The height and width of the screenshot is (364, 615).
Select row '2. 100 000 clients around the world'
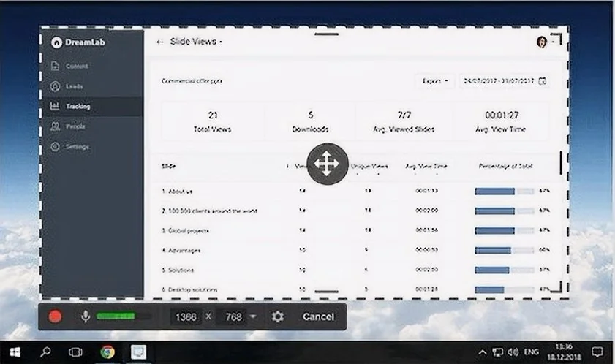pyautogui.click(x=355, y=211)
